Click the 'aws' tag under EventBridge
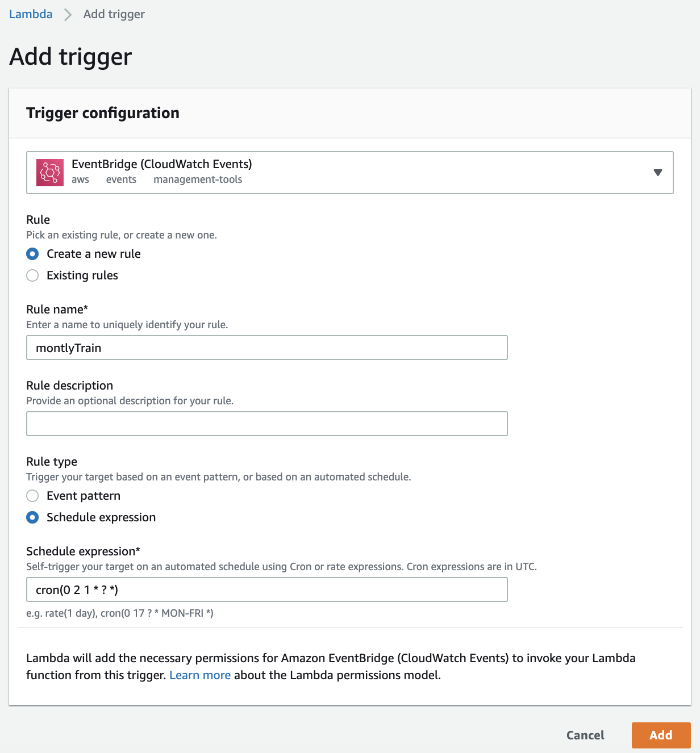 (x=80, y=179)
